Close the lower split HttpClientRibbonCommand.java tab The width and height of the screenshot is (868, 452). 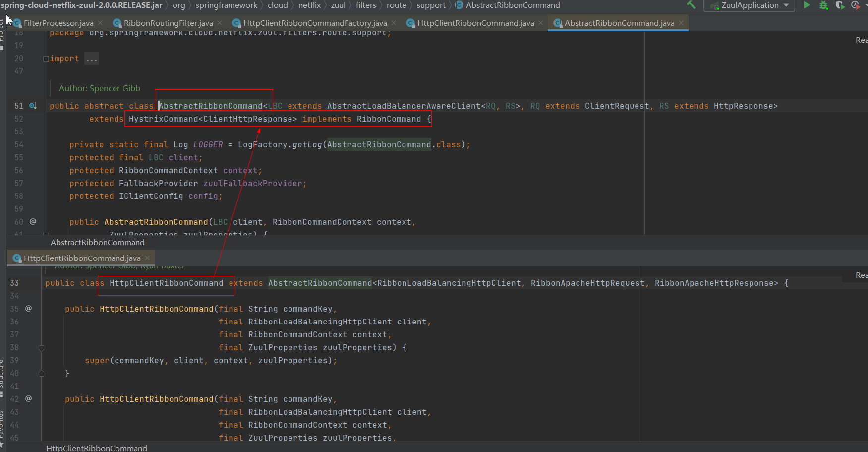pos(147,258)
